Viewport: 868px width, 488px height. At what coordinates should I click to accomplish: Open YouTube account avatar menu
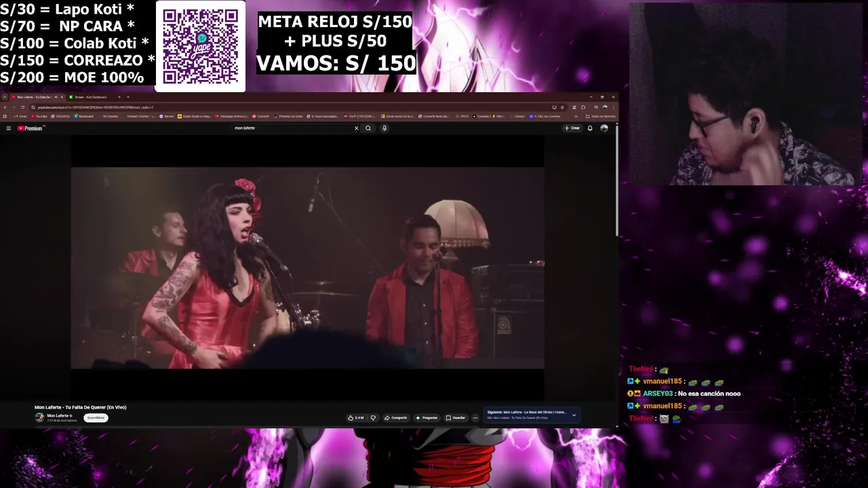coord(604,128)
